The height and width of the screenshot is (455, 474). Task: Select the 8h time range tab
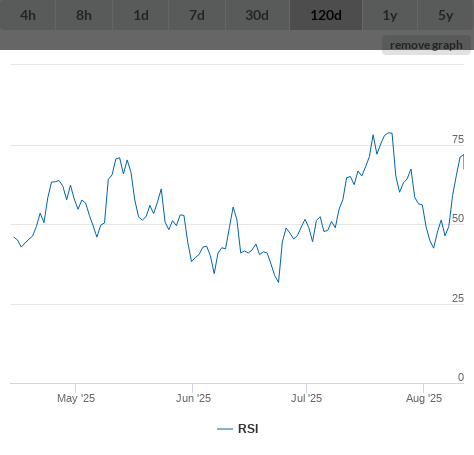[x=84, y=15]
